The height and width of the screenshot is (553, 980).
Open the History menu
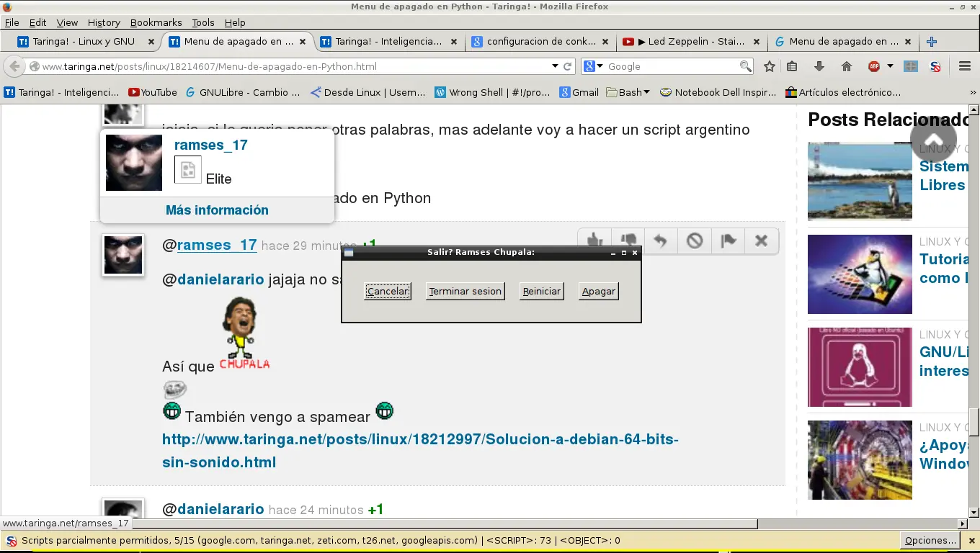[x=104, y=22]
